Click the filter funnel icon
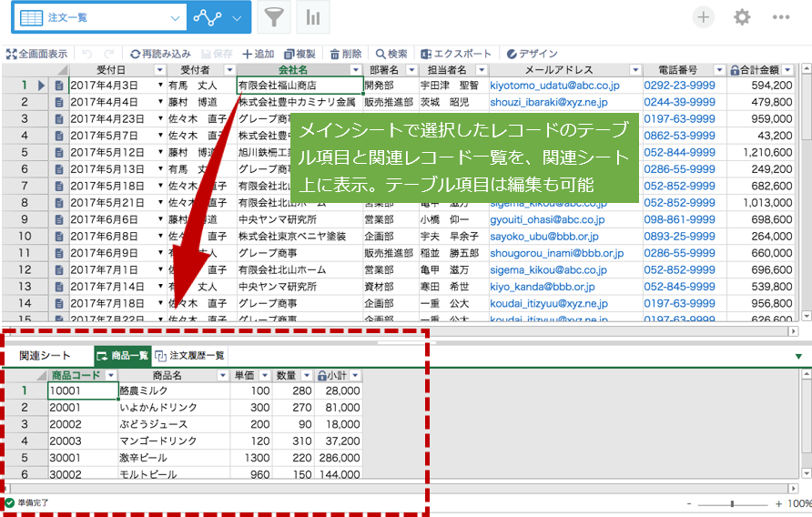The width and height of the screenshot is (812, 517). [271, 18]
